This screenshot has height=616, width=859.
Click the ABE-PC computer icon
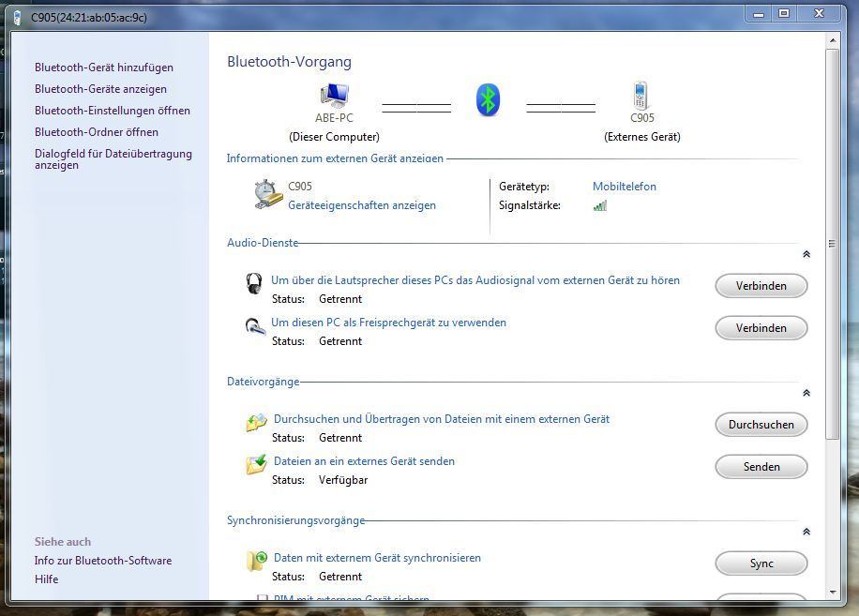334,96
